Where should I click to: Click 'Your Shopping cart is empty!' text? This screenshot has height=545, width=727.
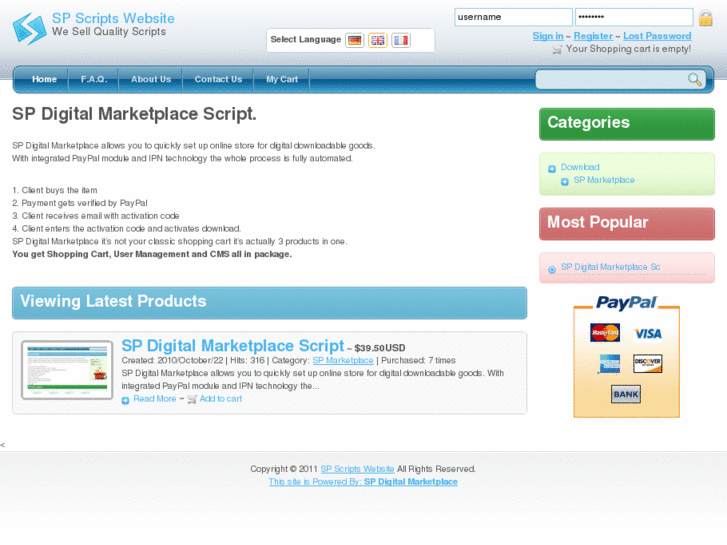(x=628, y=49)
